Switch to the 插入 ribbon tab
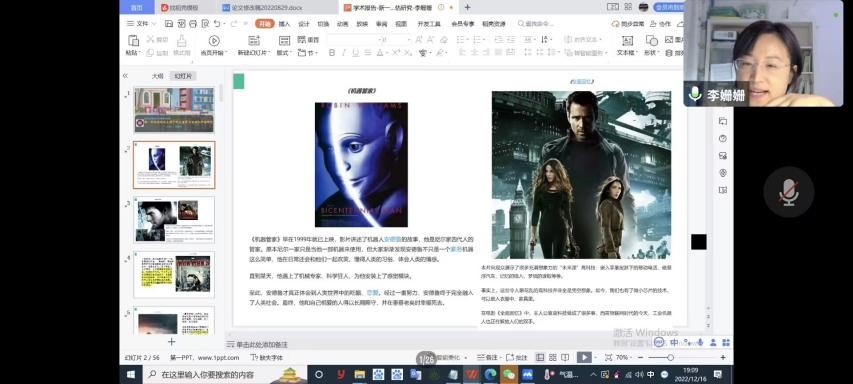The height and width of the screenshot is (384, 853). (x=285, y=24)
